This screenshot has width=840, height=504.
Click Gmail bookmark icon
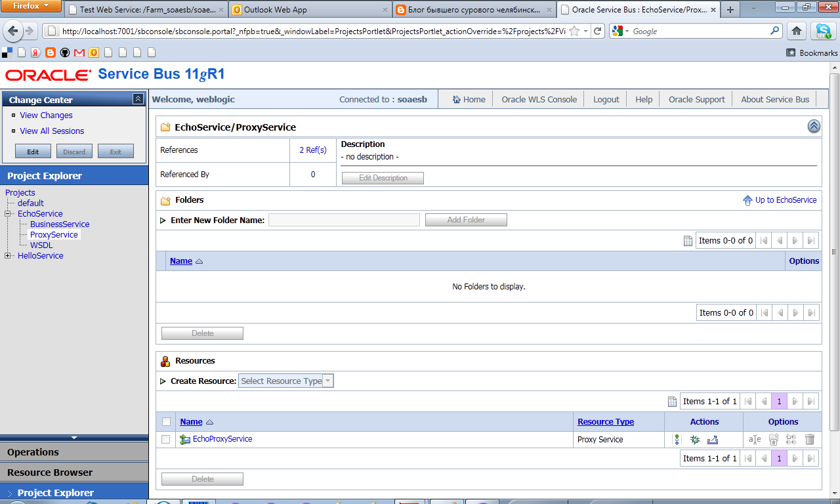tap(79, 52)
